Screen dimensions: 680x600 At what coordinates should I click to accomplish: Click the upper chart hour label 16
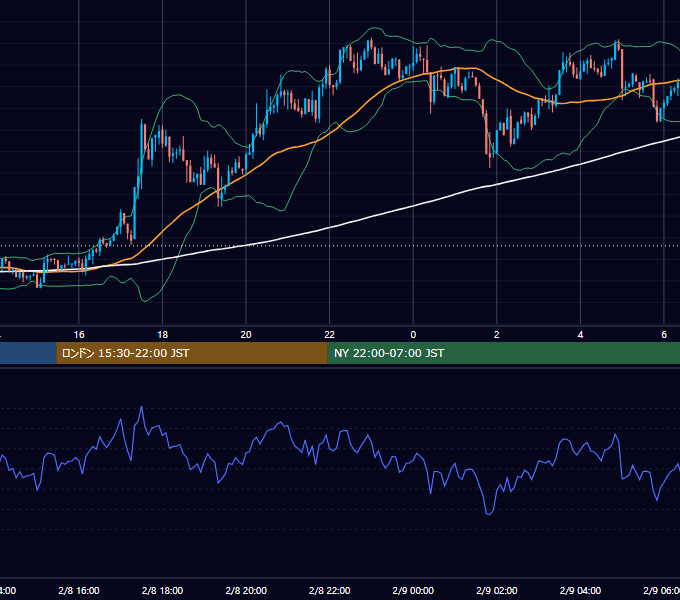coord(79,335)
